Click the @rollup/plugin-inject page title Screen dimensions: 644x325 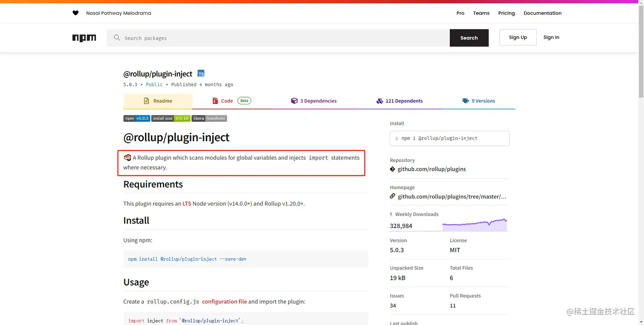pos(158,74)
